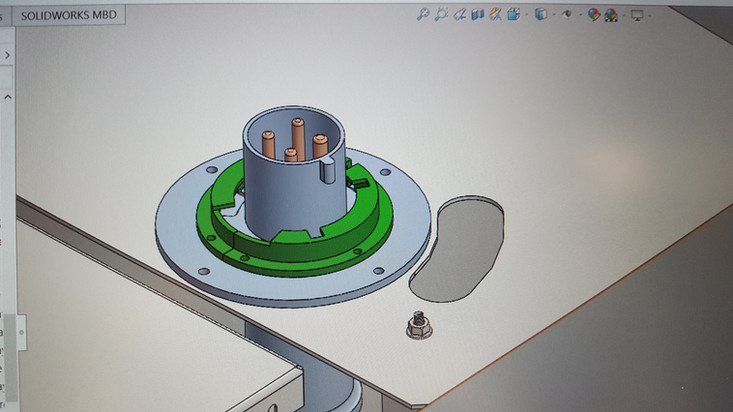Screen dimensions: 733x412
Task: Go back to Previous View
Action: [x=459, y=15]
